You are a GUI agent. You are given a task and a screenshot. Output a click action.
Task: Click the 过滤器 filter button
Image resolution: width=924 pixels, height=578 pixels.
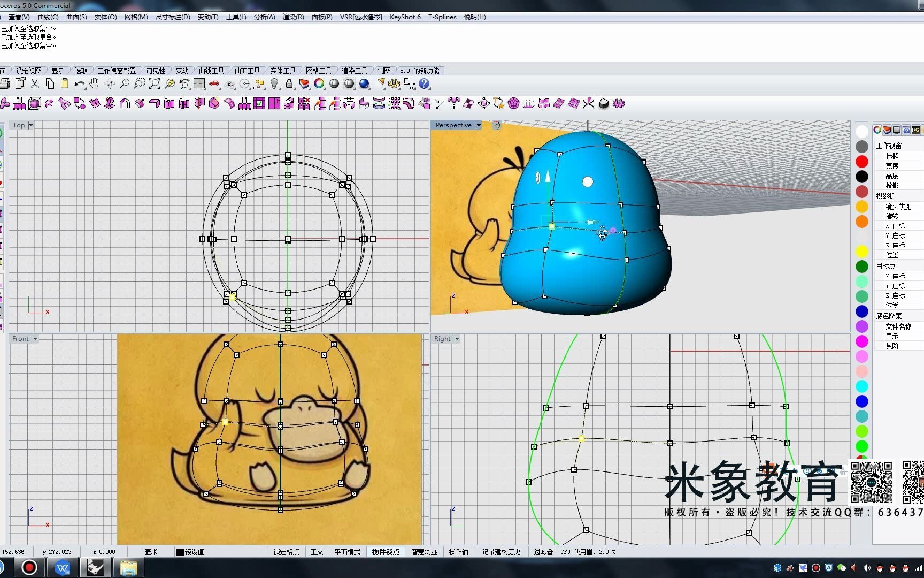pyautogui.click(x=543, y=551)
